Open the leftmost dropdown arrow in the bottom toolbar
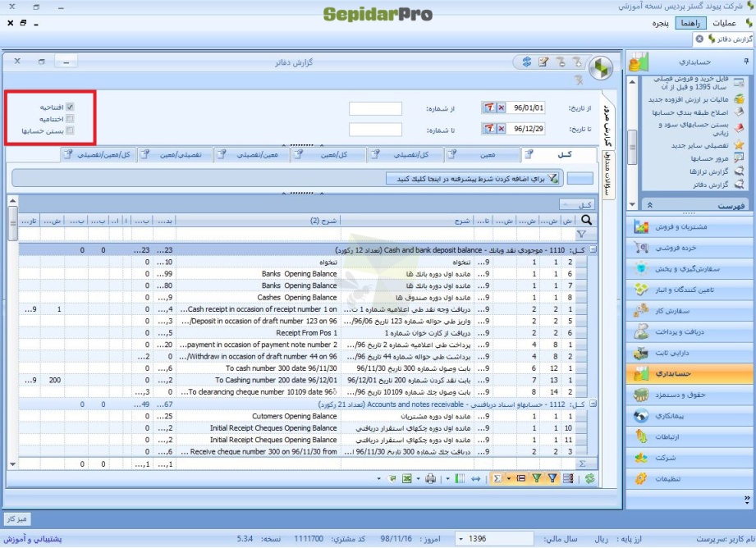 378,478
